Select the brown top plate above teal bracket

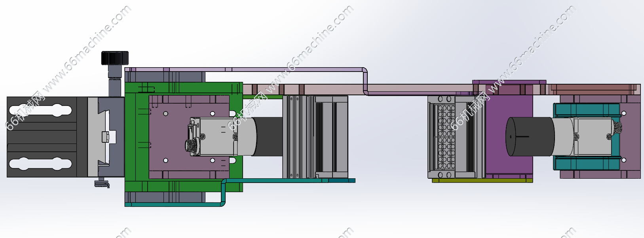(x=594, y=89)
